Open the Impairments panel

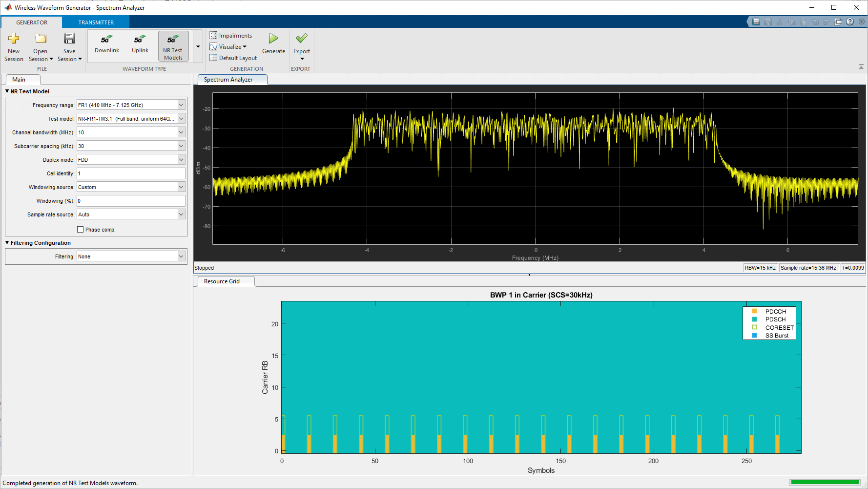tap(231, 36)
